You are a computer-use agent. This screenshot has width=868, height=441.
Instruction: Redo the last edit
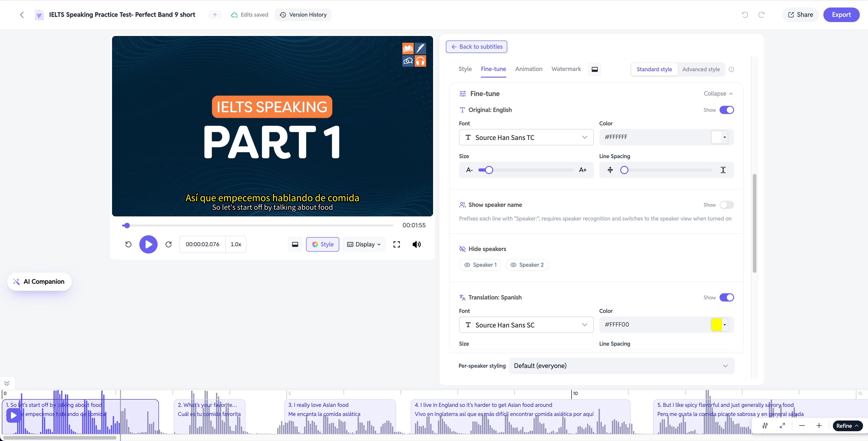click(x=761, y=15)
